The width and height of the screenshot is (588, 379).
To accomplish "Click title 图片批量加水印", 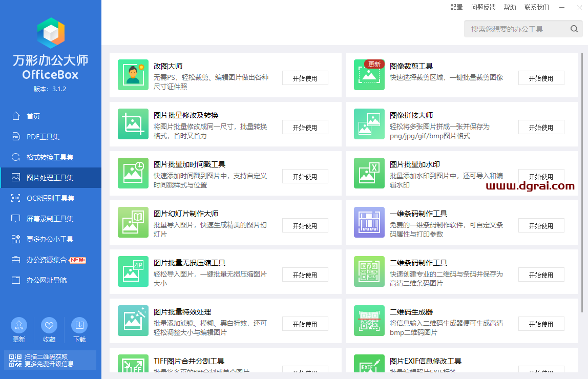I will (415, 164).
